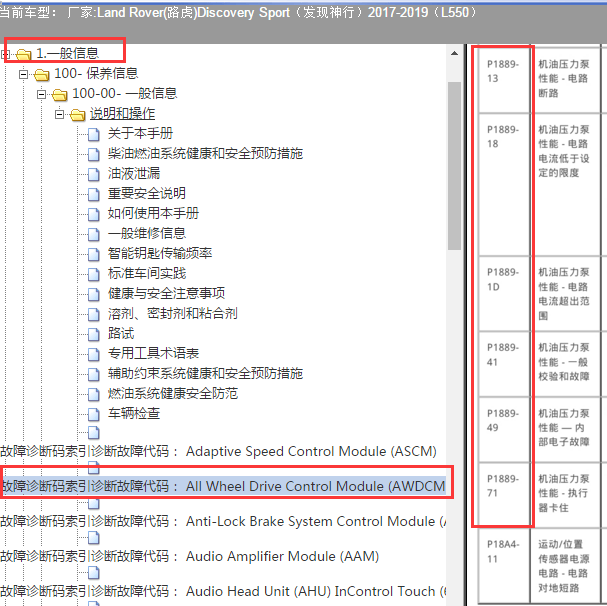The width and height of the screenshot is (607, 606).
Task: Open the 车辆检查 page
Action: (134, 413)
